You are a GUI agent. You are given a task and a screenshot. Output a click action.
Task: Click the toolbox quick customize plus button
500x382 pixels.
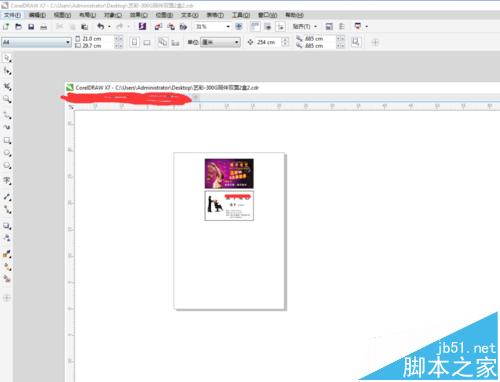(7, 298)
